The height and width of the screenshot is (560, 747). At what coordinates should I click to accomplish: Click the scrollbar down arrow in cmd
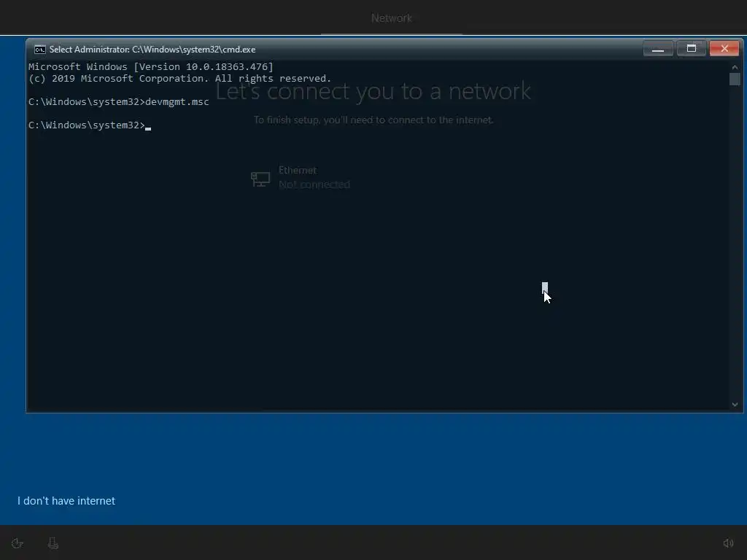pos(735,404)
